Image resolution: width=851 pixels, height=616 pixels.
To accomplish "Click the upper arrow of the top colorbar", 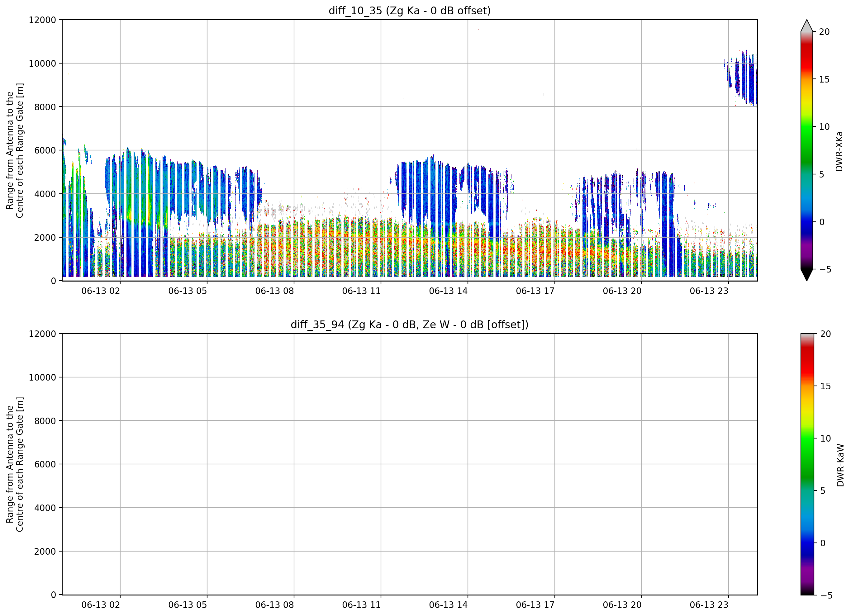I will pos(807,26).
